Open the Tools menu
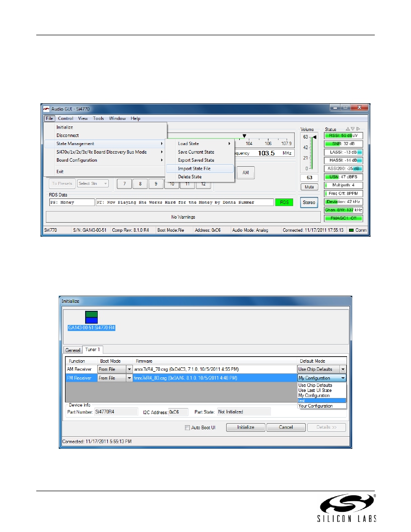Image resolution: width=411 pixels, height=532 pixels. 98,118
